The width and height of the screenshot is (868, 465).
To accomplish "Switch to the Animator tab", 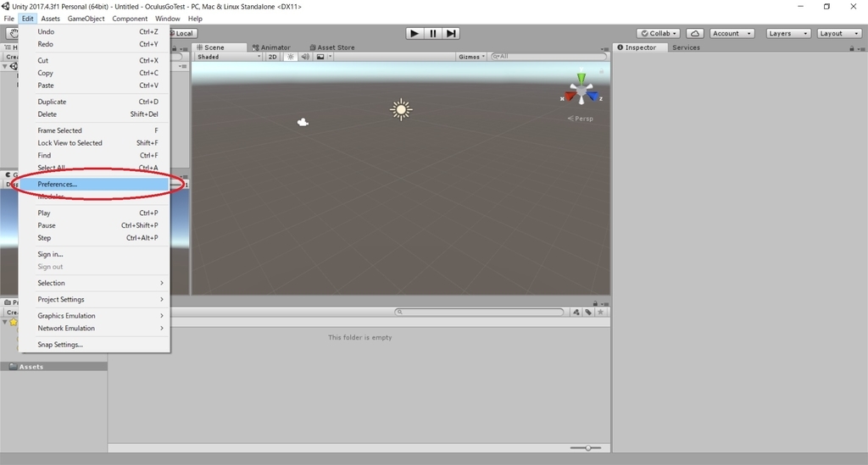I will tap(271, 47).
